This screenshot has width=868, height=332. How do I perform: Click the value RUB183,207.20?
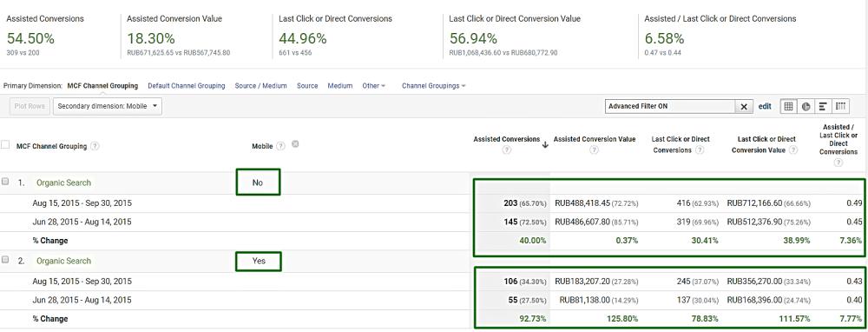pos(582,282)
